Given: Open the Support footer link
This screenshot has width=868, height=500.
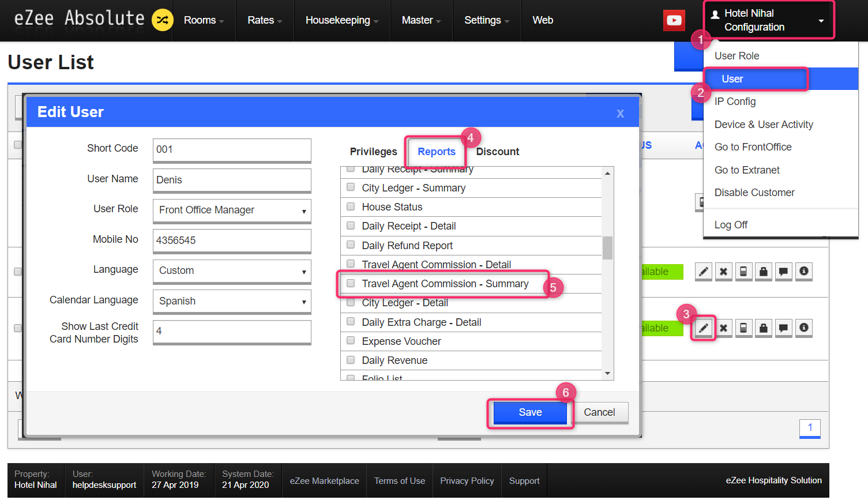Looking at the screenshot, I should coord(524,481).
